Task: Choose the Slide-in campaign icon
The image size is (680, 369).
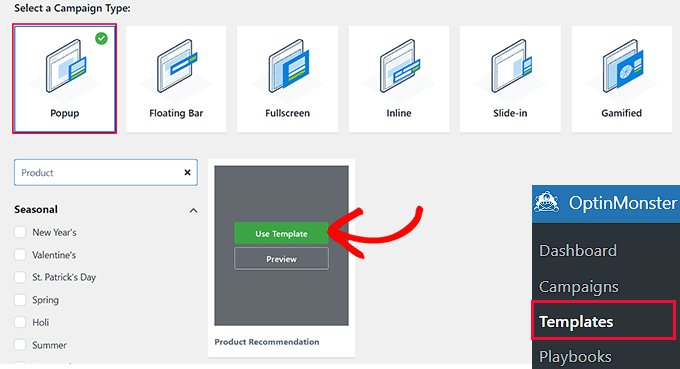Action: click(511, 66)
